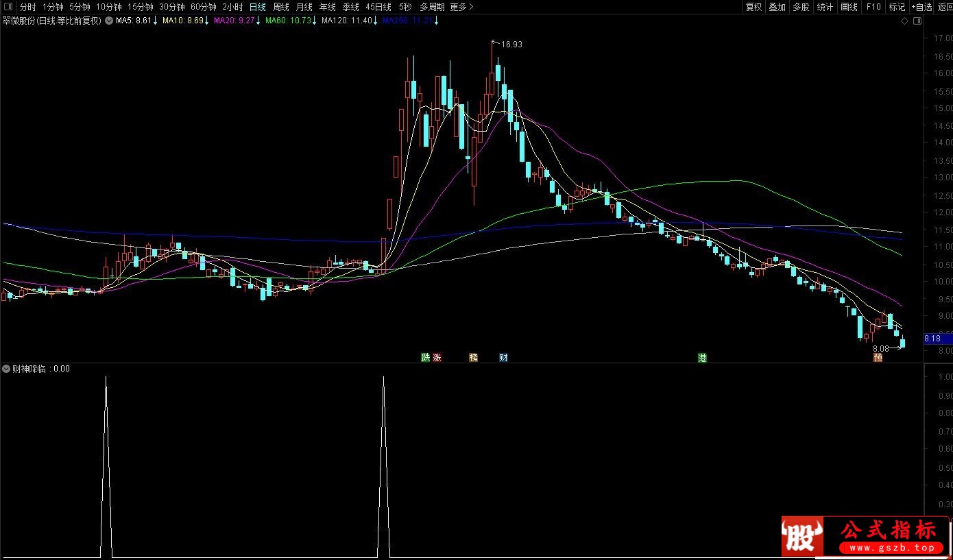The image size is (953, 560).
Task: Switch to 年线 yearly chart
Action: 328,7
